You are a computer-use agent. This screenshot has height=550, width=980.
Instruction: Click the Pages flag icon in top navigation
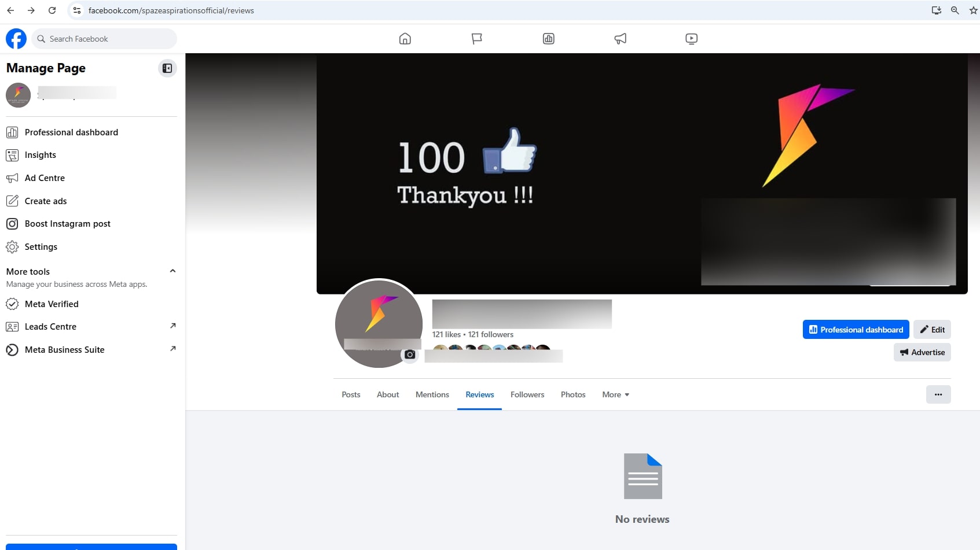(476, 38)
